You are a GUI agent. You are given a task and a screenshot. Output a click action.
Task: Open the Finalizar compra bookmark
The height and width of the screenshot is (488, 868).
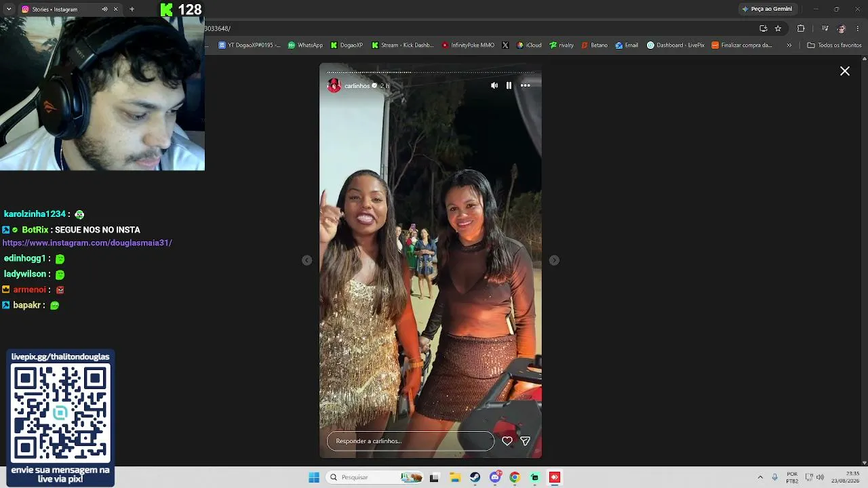[x=742, y=45]
